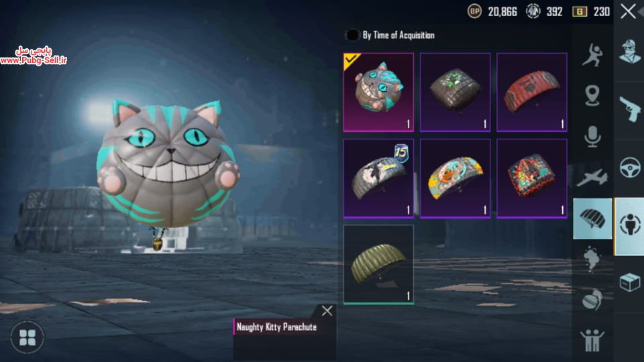Screen dimensions: 644x362
Task: Select the default olive green parachute
Action: (378, 265)
